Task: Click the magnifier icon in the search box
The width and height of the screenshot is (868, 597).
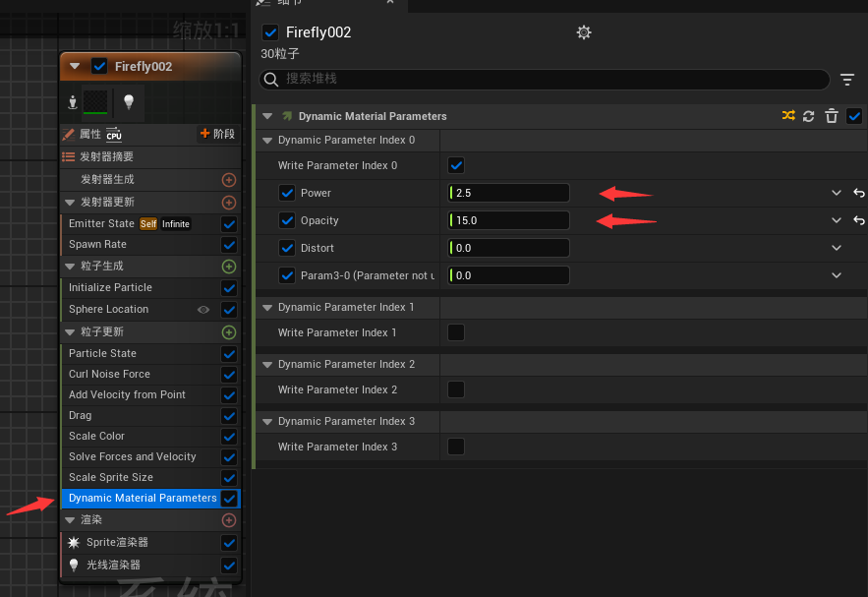Action: coord(270,80)
